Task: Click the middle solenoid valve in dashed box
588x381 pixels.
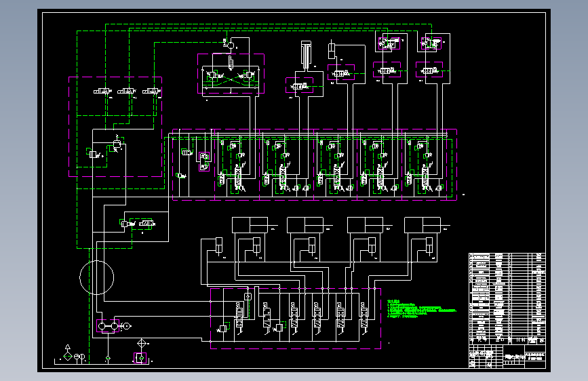Action: pos(127,91)
